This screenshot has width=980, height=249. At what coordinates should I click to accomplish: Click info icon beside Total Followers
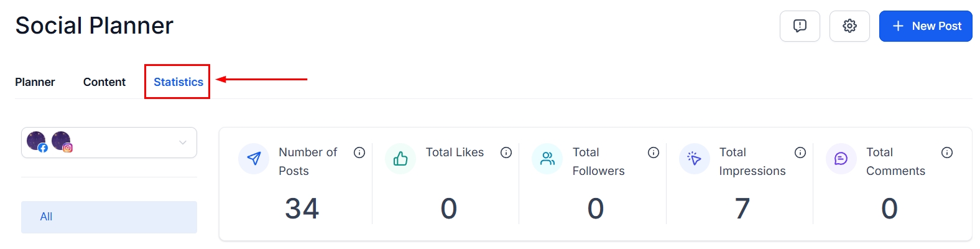click(654, 153)
